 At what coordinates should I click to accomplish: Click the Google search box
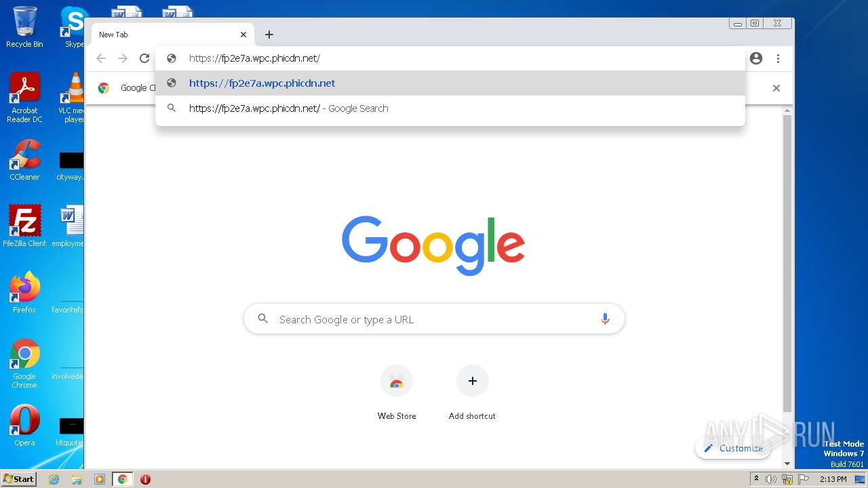(434, 319)
